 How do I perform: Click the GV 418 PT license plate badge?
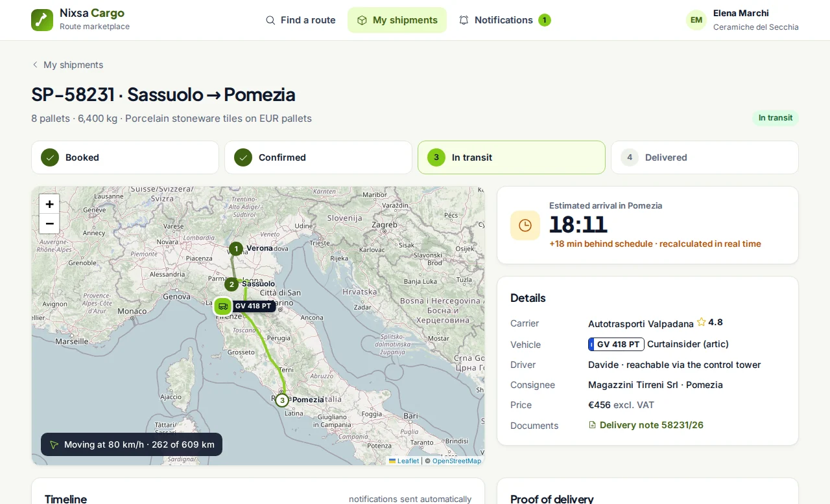(616, 344)
